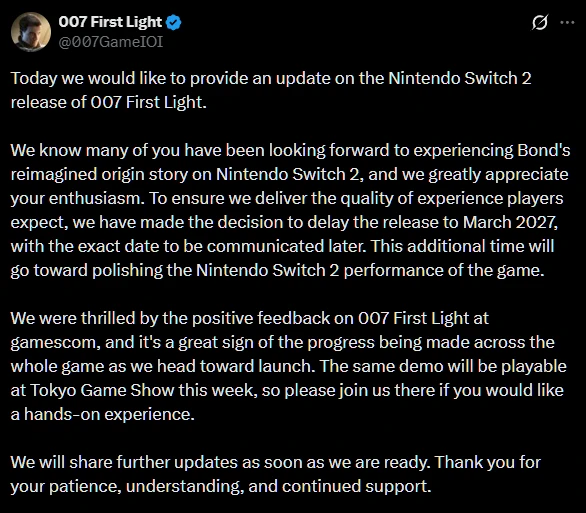Open the three-dot more options menu
The width and height of the screenshot is (586, 513).
567,22
